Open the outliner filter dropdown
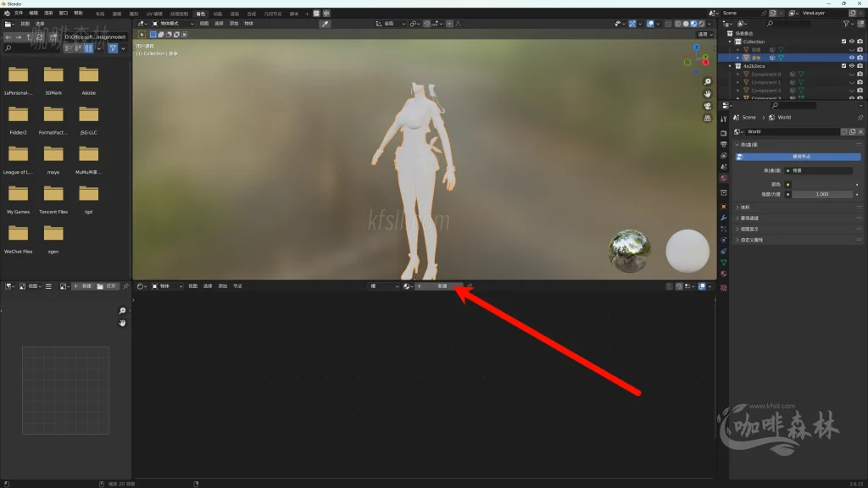This screenshot has width=868, height=488. (848, 24)
